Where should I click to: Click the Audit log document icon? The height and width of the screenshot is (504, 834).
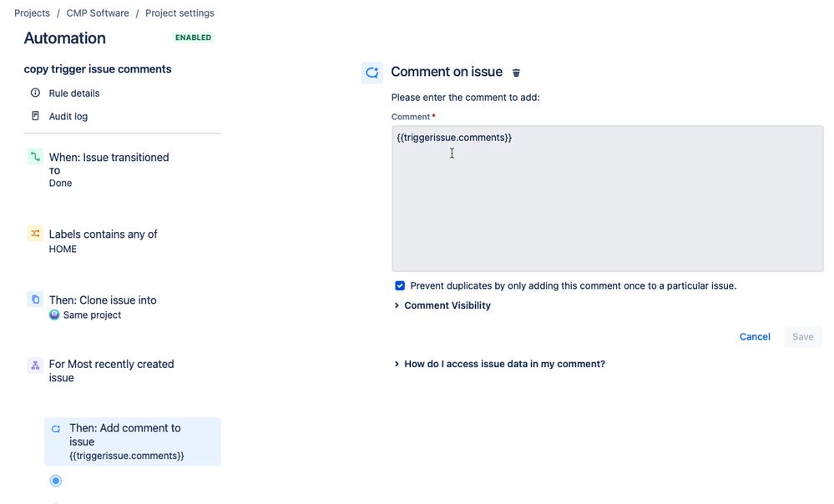[x=35, y=116]
